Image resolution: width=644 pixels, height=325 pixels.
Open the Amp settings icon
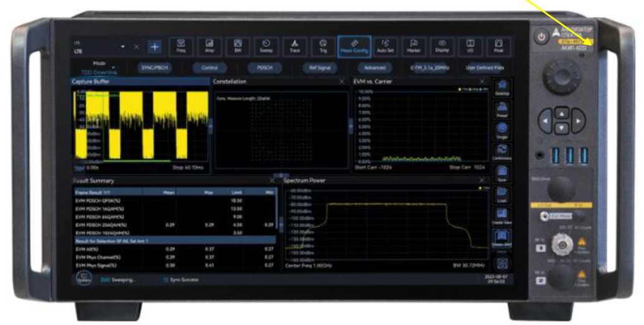point(210,46)
